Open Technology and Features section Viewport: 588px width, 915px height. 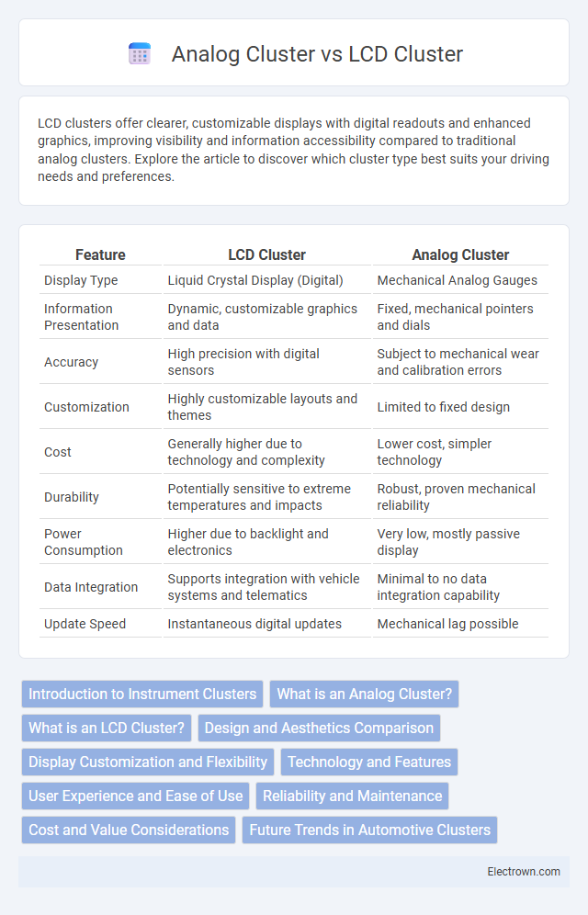(x=369, y=762)
